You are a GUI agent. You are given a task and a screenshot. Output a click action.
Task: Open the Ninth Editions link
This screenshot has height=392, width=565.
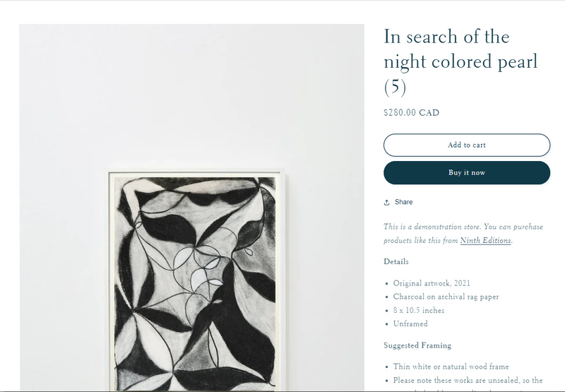pos(485,240)
